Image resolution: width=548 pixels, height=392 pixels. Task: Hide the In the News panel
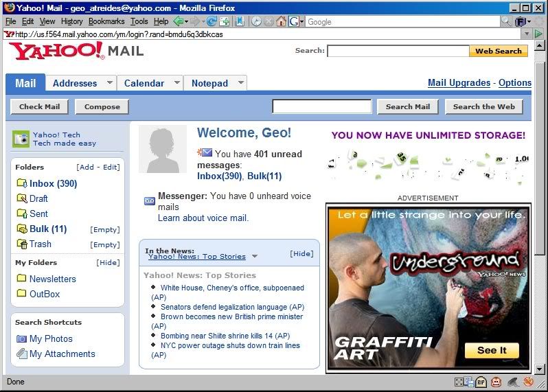click(x=301, y=253)
